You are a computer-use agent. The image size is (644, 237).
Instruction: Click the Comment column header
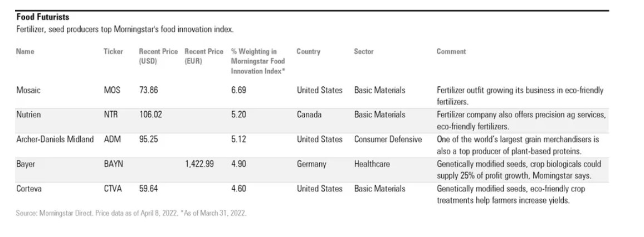pyautogui.click(x=451, y=52)
